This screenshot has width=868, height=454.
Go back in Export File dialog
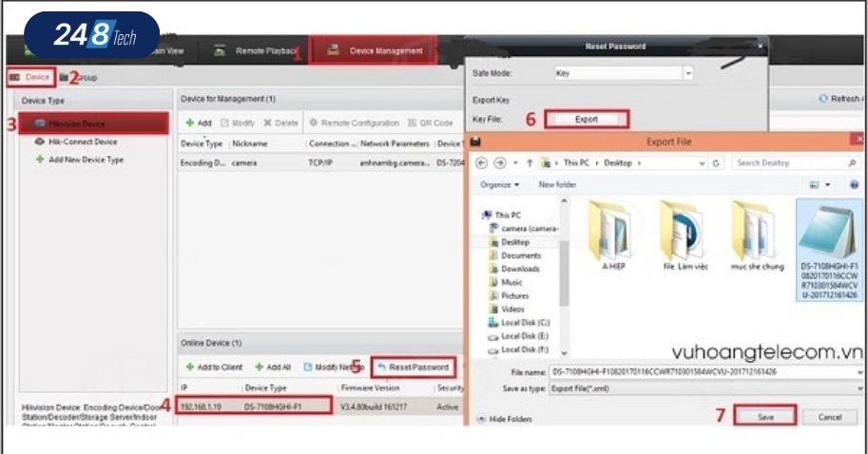point(482,163)
